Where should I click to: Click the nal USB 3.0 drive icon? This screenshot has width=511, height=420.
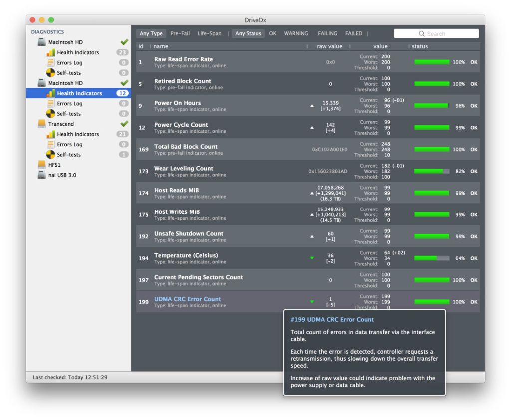(x=42, y=175)
